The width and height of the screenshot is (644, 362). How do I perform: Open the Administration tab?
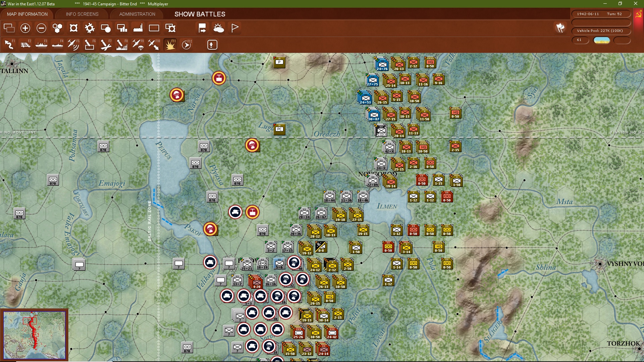coord(137,14)
